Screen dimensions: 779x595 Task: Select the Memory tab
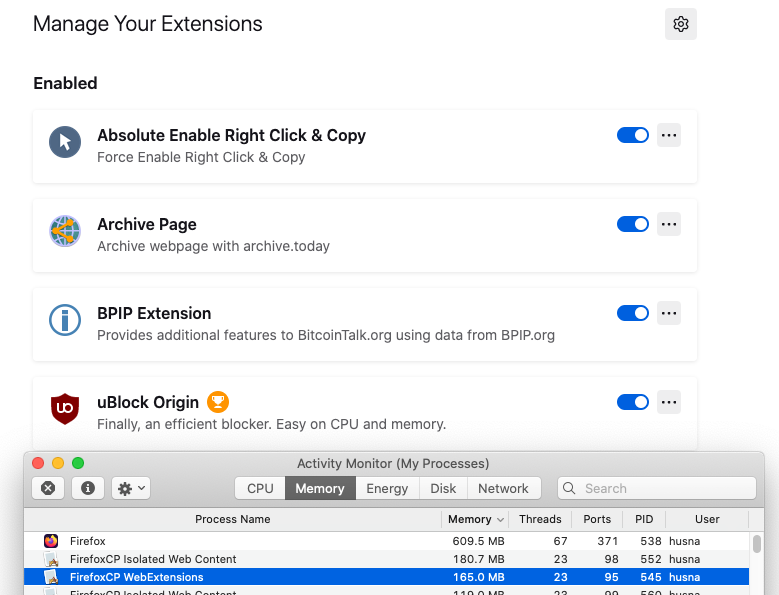[x=320, y=488]
